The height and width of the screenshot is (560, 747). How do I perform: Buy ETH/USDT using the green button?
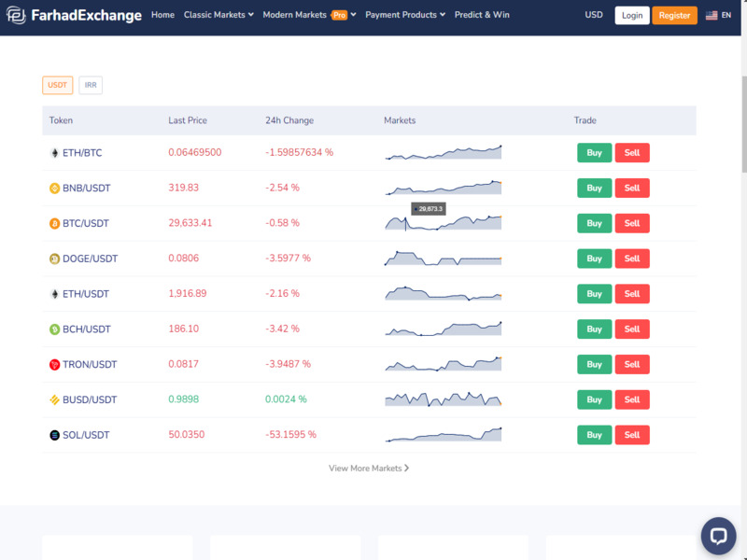point(594,294)
